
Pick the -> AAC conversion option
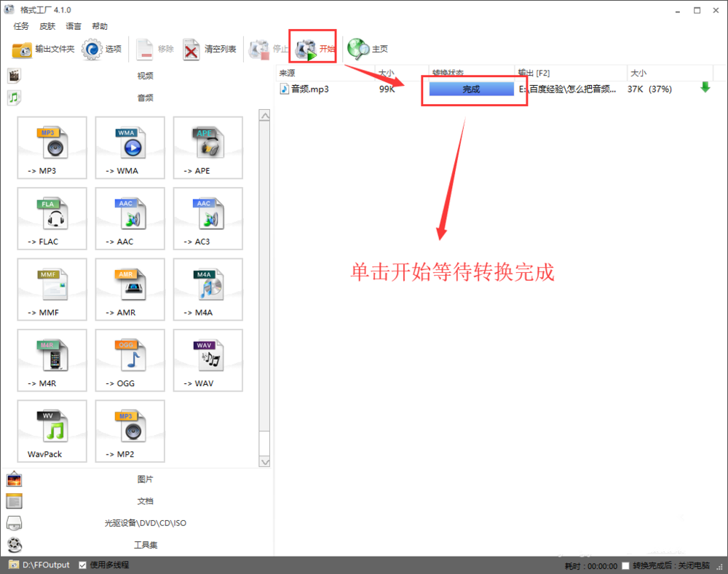[129, 218]
